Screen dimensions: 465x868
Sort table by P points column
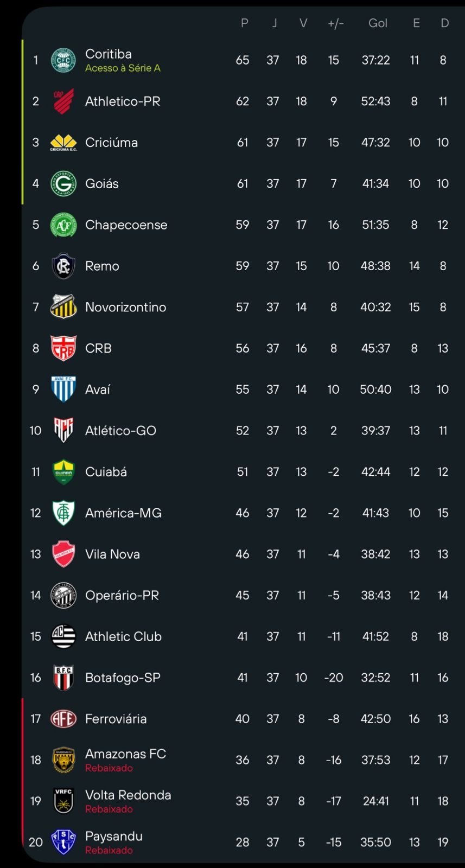tap(244, 23)
